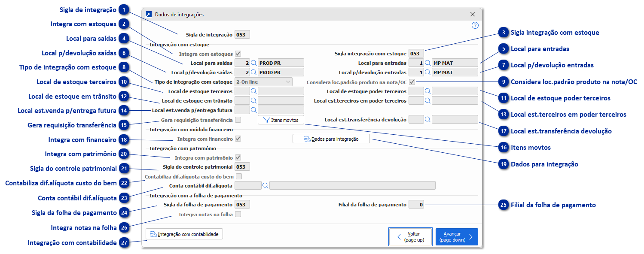Open lookup magnifier for Local p/devolução saídas
The height and width of the screenshot is (254, 644).
(253, 72)
